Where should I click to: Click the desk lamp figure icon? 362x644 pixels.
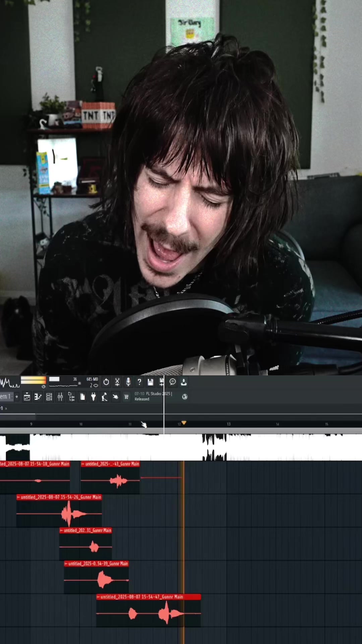(105, 397)
